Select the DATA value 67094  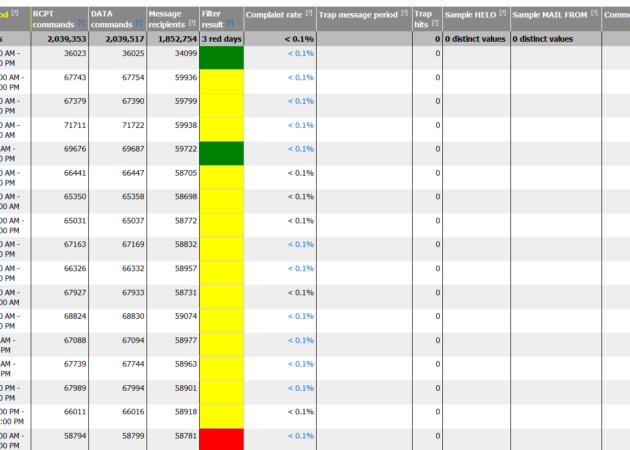(x=133, y=340)
